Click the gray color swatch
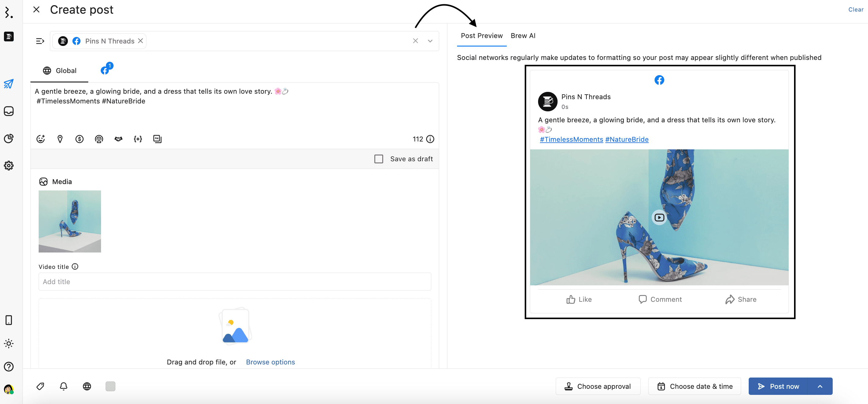868x404 pixels. pos(110,386)
